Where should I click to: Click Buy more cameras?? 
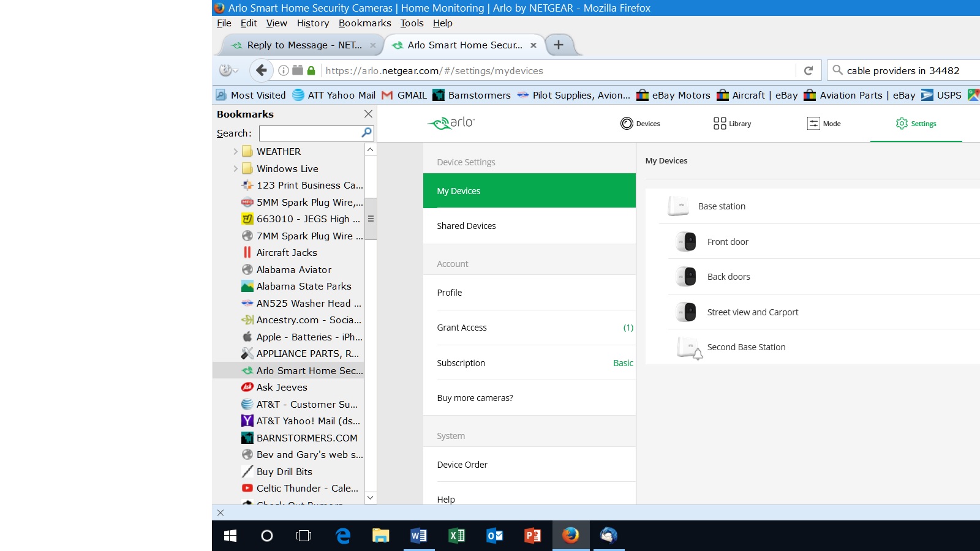coord(529,398)
